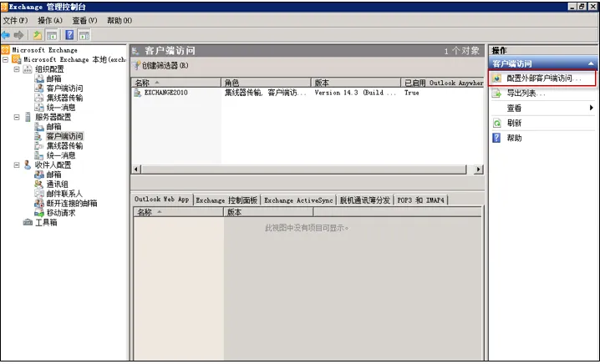Collapse the 服务器配置 tree node
Image resolution: width=600 pixels, height=364 pixels.
click(x=17, y=117)
